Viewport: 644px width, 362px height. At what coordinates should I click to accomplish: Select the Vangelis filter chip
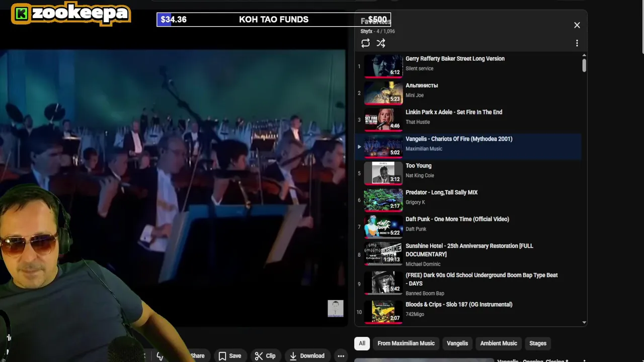point(457,343)
